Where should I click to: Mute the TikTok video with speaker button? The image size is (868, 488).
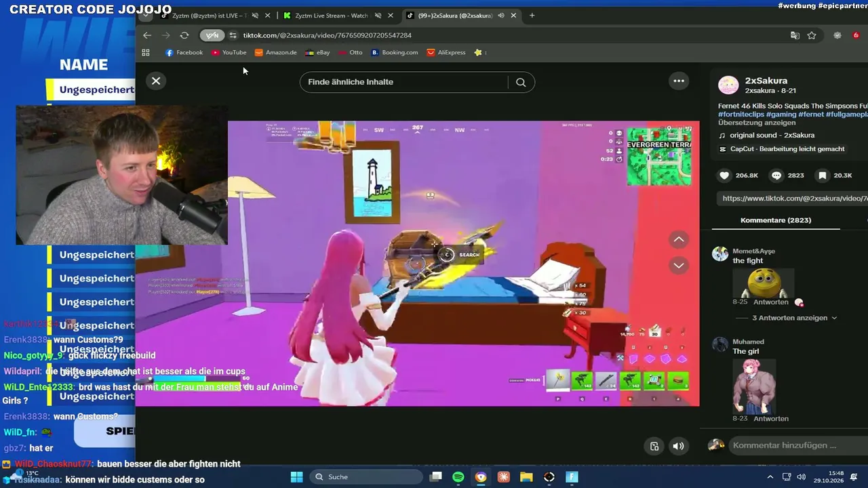[x=678, y=446]
